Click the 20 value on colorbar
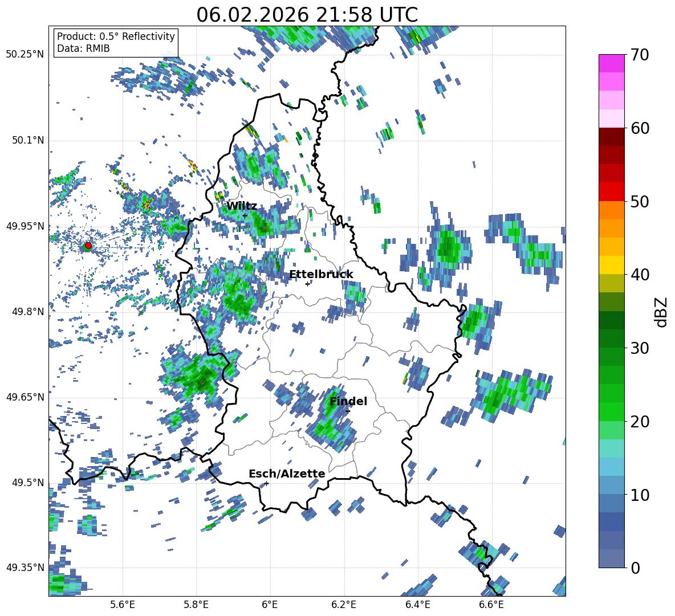This screenshot has height=616, width=675. pyautogui.click(x=640, y=421)
